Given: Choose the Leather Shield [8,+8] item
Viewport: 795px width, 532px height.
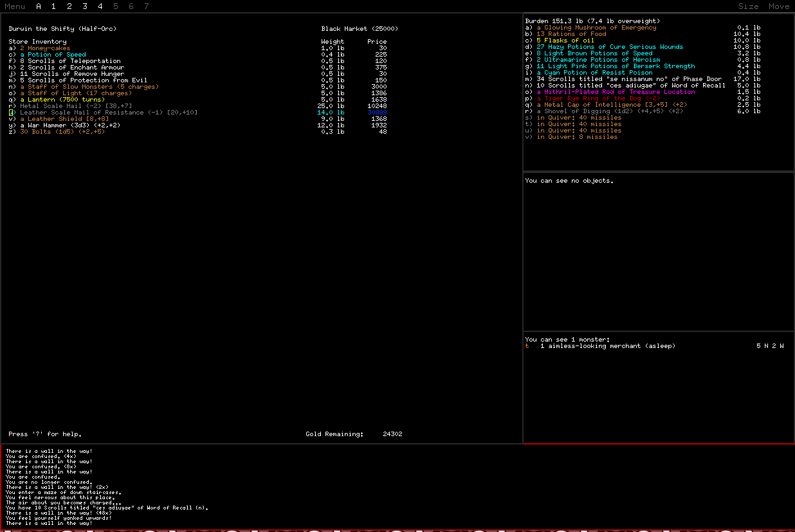Looking at the screenshot, I should click(198, 119).
